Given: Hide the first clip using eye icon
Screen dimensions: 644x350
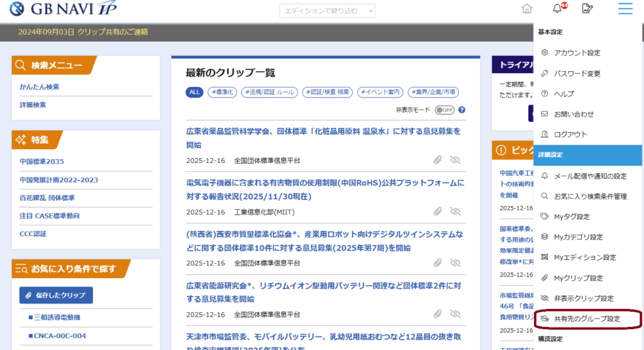Looking at the screenshot, I should tap(455, 160).
